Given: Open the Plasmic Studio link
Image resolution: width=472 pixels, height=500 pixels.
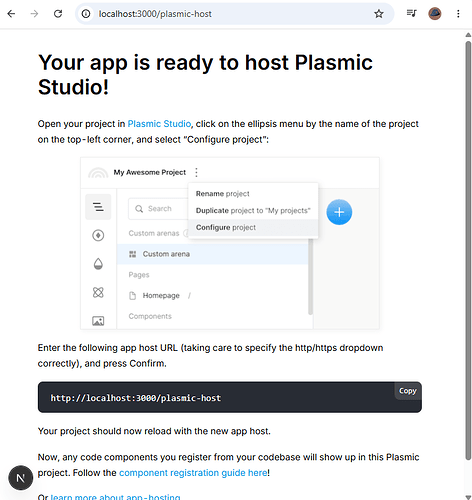Looking at the screenshot, I should [x=159, y=124].
